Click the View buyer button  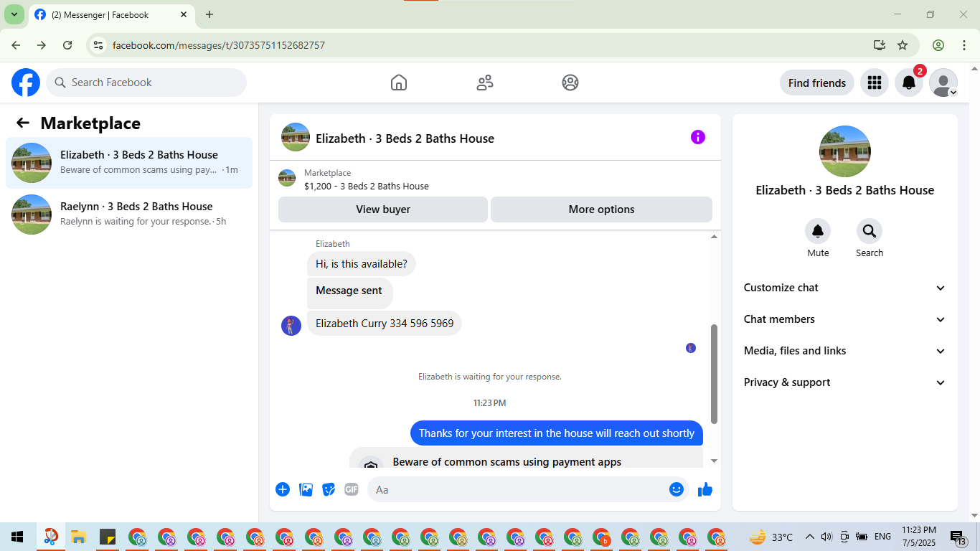tap(383, 209)
